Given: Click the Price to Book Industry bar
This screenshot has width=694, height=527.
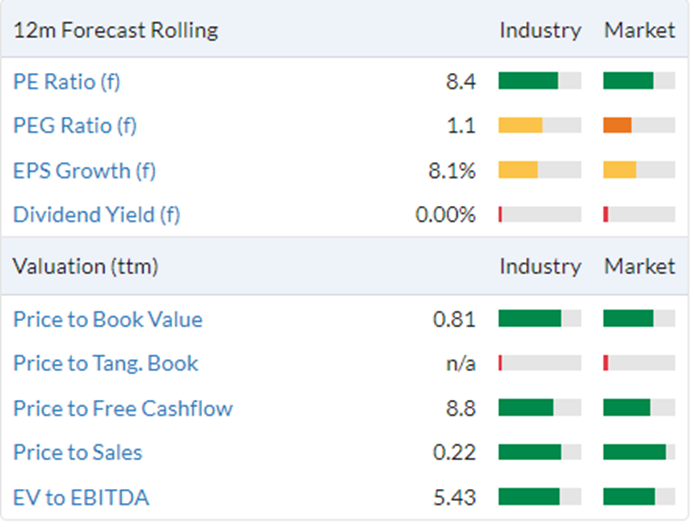Looking at the screenshot, I should coord(540,319).
